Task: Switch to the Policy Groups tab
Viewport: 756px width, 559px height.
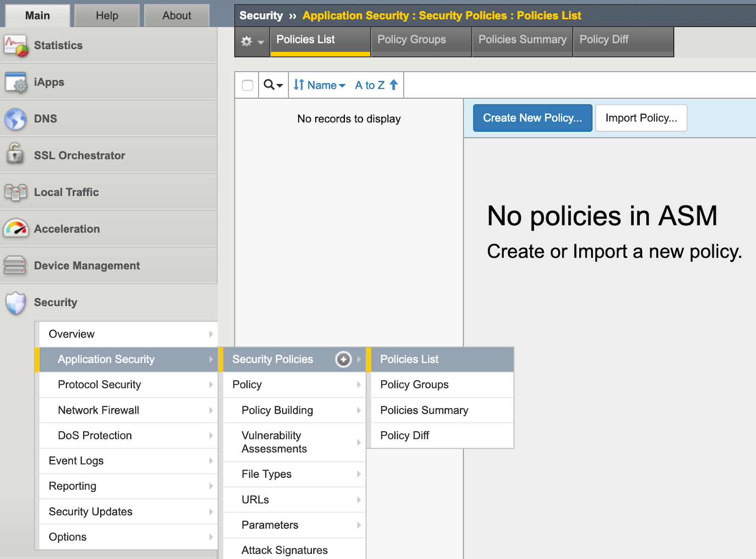Action: point(411,40)
